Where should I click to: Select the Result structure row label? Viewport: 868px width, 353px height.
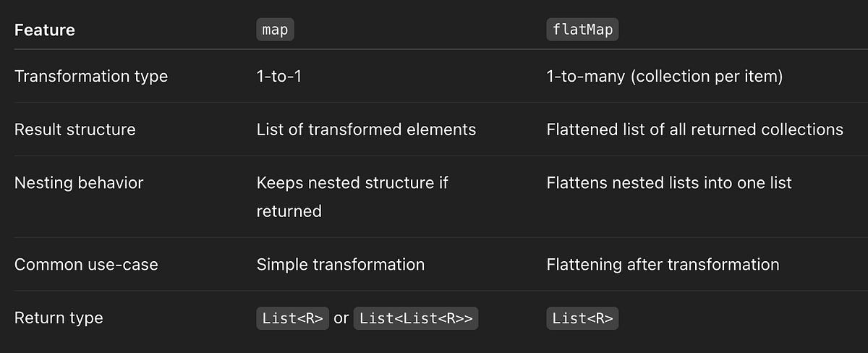[75, 129]
